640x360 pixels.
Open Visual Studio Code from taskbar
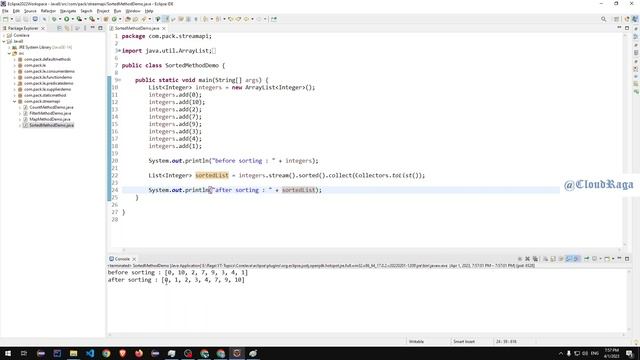pos(90,353)
